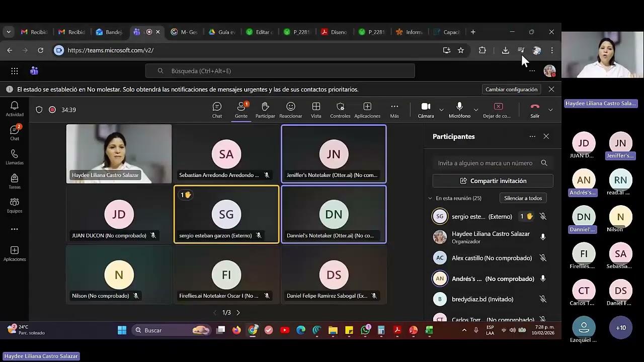Toggle the Gente participants panel
The image size is (644, 362).
(x=241, y=110)
